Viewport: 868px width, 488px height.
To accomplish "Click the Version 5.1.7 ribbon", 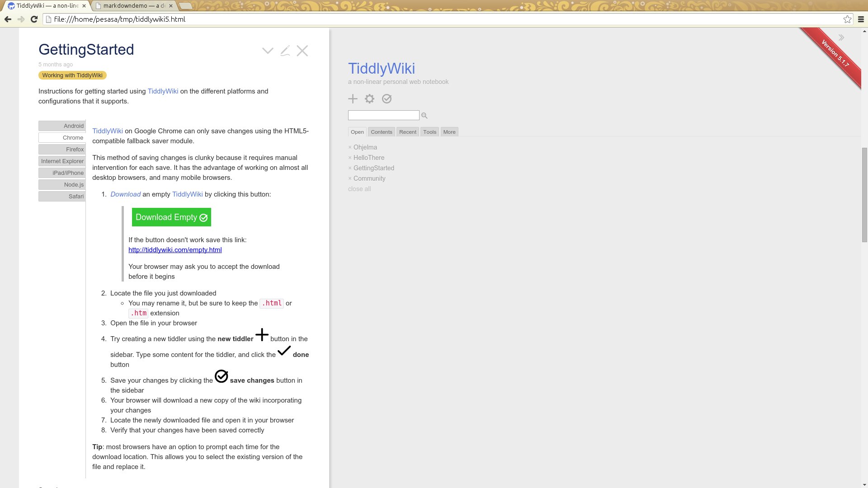I will (834, 54).
